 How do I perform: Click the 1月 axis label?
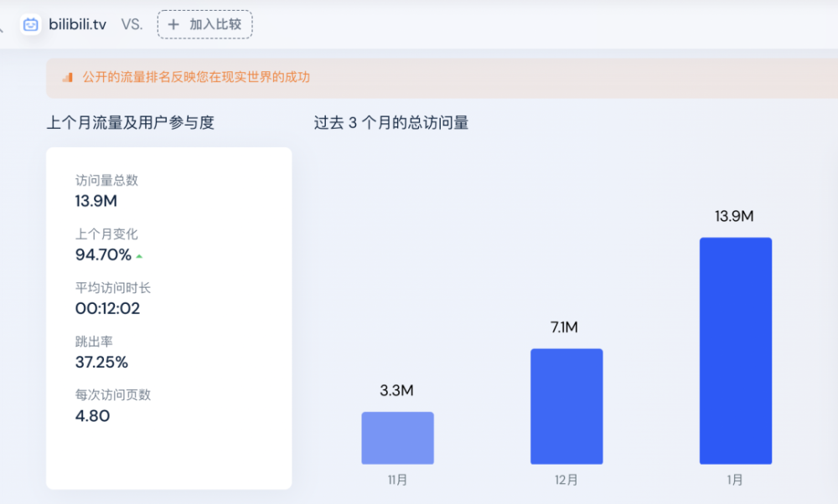(x=735, y=480)
